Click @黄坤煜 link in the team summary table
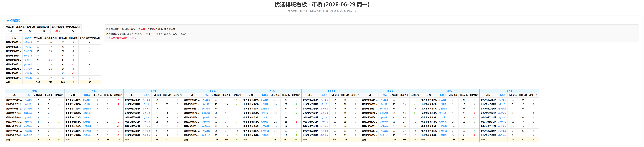Image resolution: width=644 pixels, height=147 pixels. coord(28,64)
